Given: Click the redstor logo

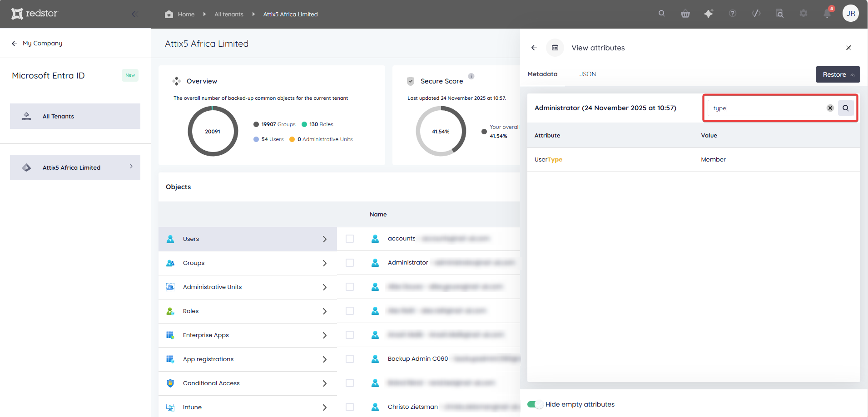Looking at the screenshot, I should tap(35, 14).
